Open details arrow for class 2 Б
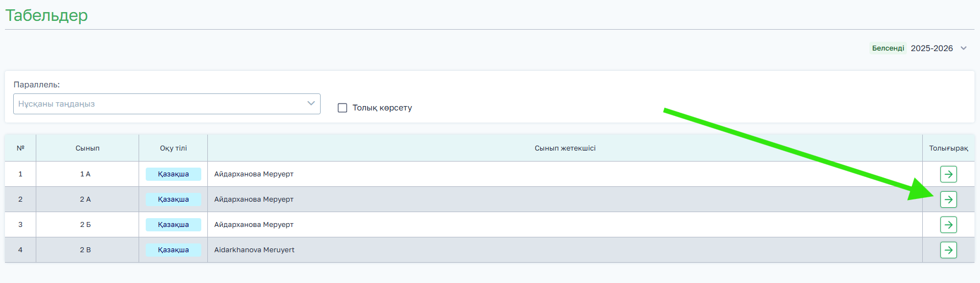Screen dimensions: 980x283 point(948,225)
